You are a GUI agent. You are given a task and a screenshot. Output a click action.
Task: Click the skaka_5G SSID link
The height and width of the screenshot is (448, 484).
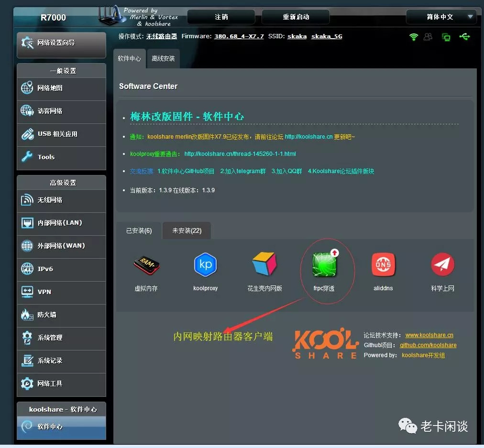pos(327,36)
